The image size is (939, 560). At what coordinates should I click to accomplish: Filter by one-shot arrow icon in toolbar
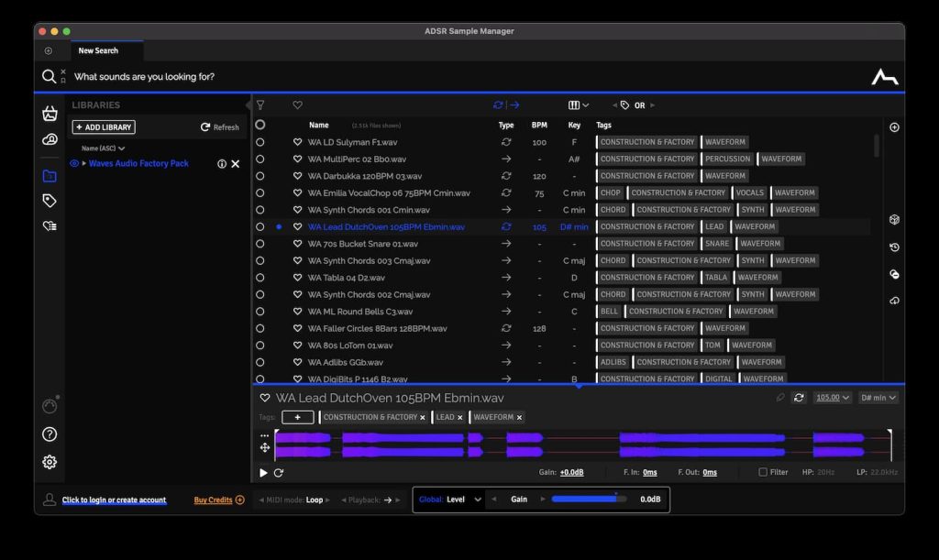(514, 105)
